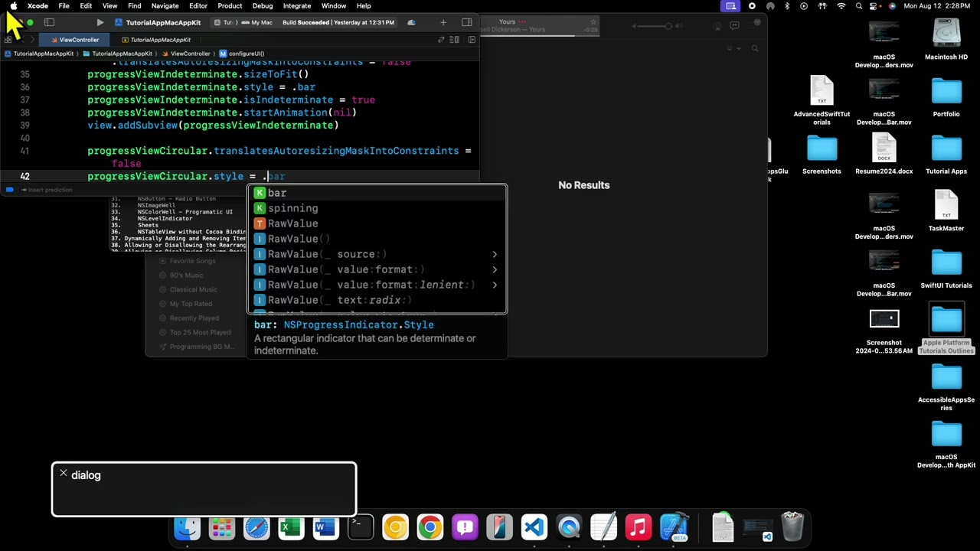Toggle the Xcode navigator sidebar
Screen dimensions: 980x551
pos(49,22)
